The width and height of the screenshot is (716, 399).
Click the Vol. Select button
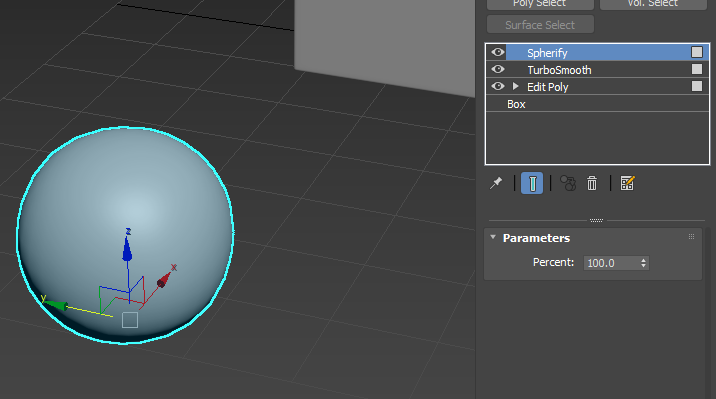(x=653, y=4)
